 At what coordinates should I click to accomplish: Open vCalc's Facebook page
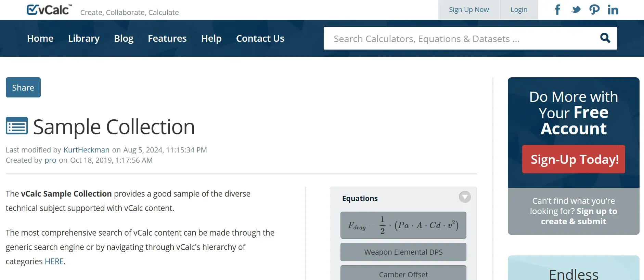click(x=557, y=10)
